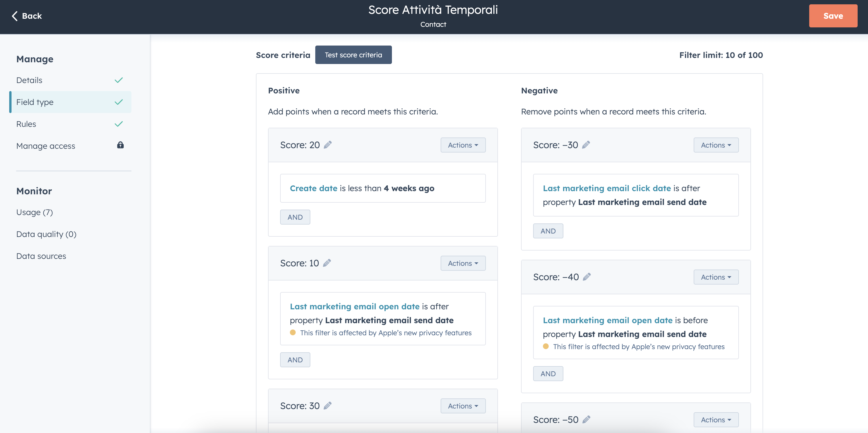Edit Score: −40 with pencil icon
This screenshot has height=433, width=868.
(587, 277)
